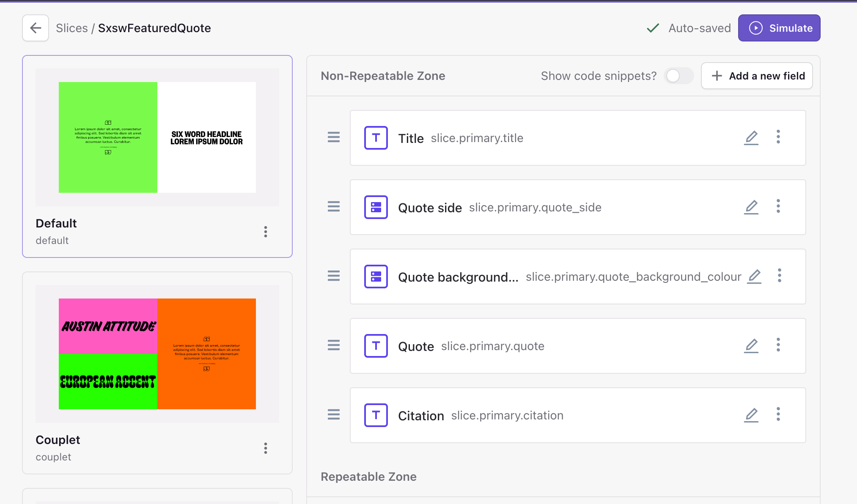Click the Default variation name label
Screen dimensions: 857x504
pyautogui.click(x=56, y=223)
